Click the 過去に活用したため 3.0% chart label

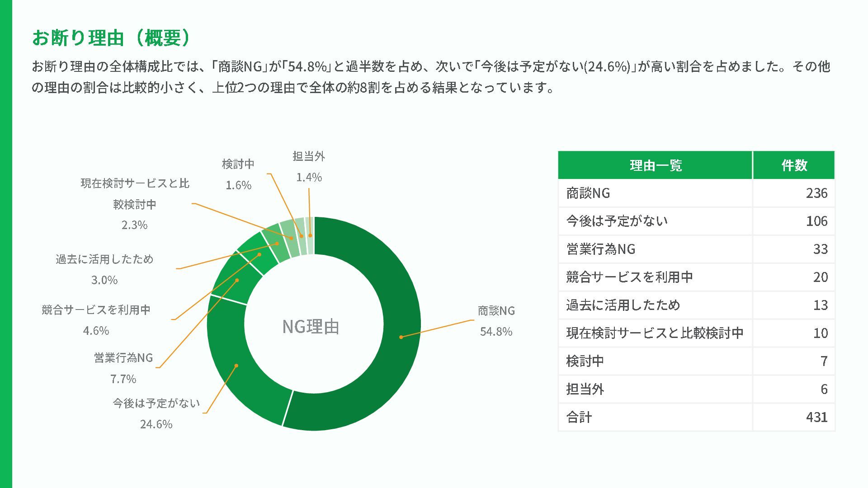coord(104,269)
